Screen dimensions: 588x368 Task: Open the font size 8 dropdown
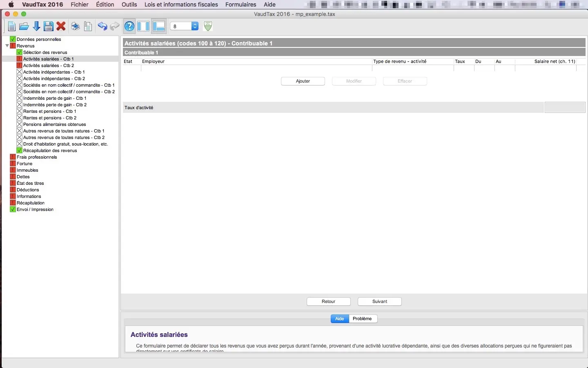[x=184, y=26]
